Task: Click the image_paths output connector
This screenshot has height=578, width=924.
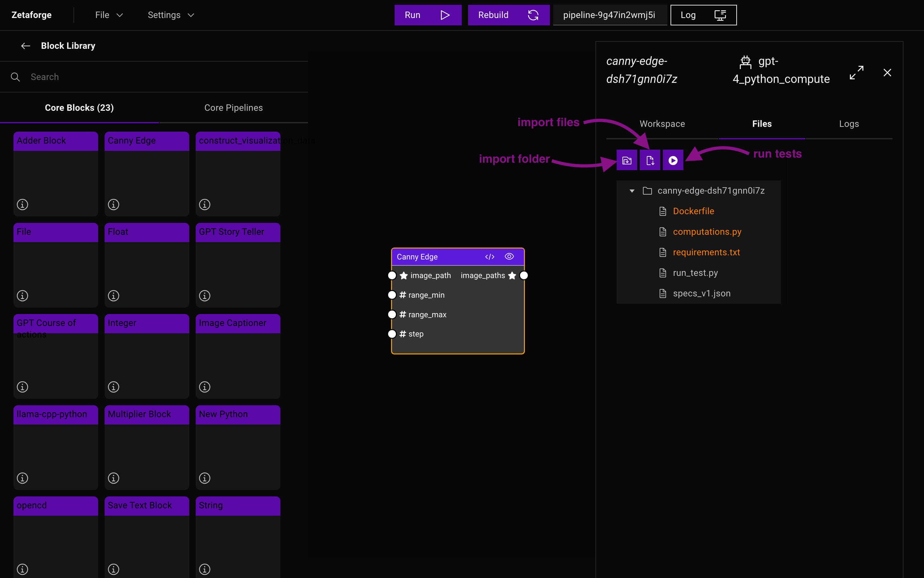Action: 524,275
